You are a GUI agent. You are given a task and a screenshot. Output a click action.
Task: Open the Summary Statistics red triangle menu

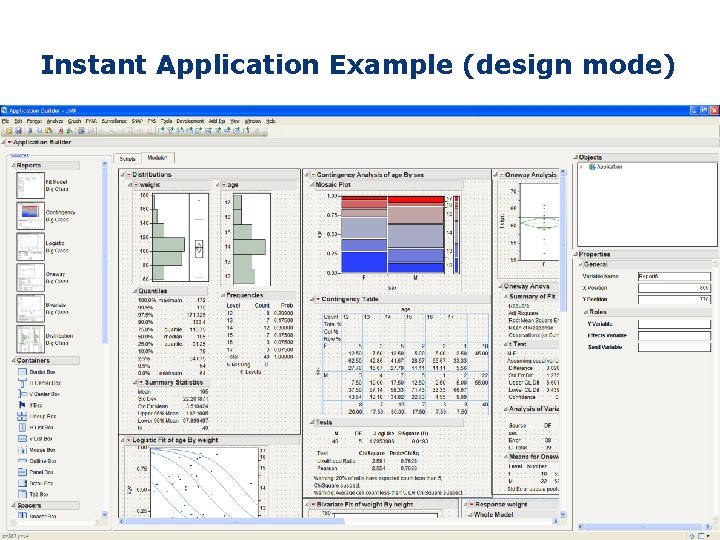click(x=141, y=382)
